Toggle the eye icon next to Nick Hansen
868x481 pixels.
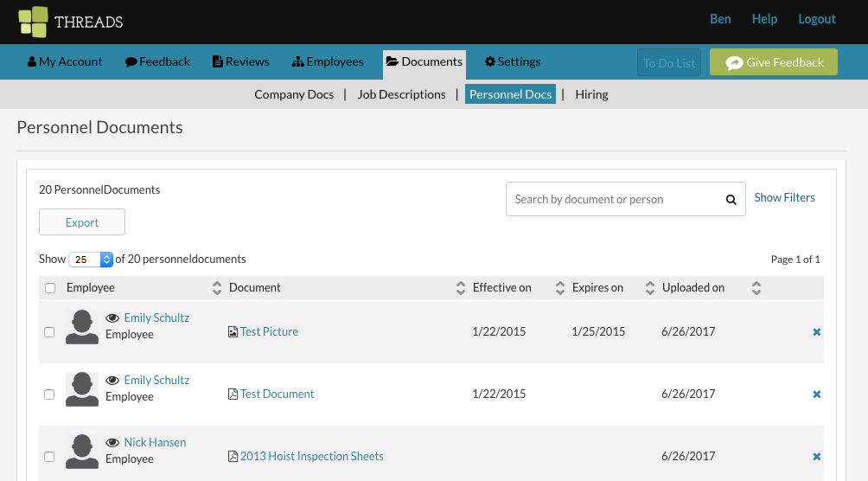pos(112,442)
